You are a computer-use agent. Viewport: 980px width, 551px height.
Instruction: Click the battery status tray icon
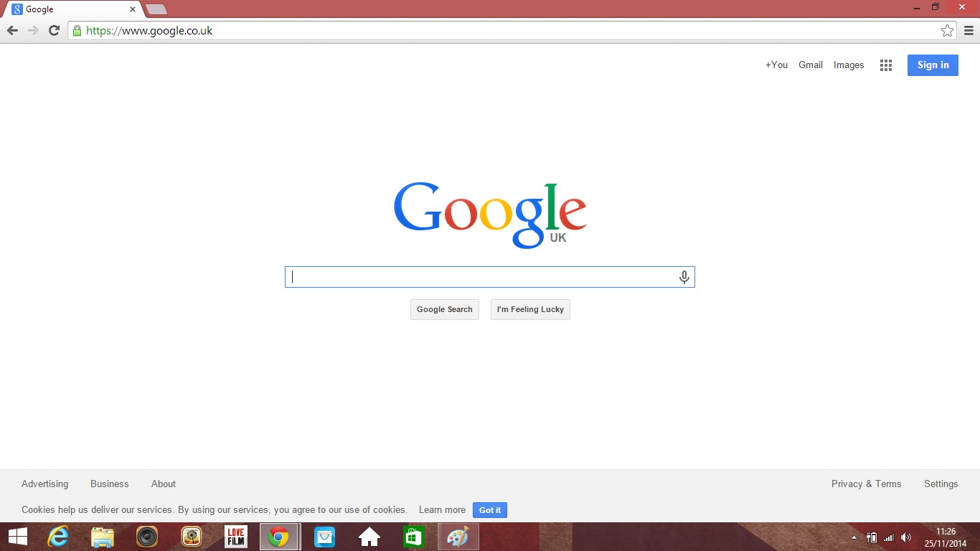point(872,537)
